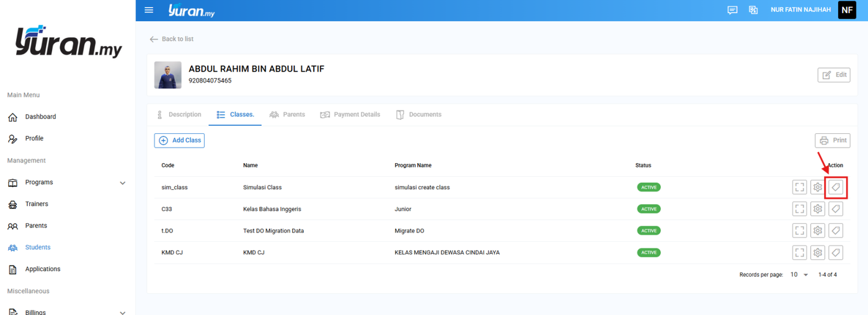Click the Code column header
Screen dimensions: 868x315
(x=168, y=166)
